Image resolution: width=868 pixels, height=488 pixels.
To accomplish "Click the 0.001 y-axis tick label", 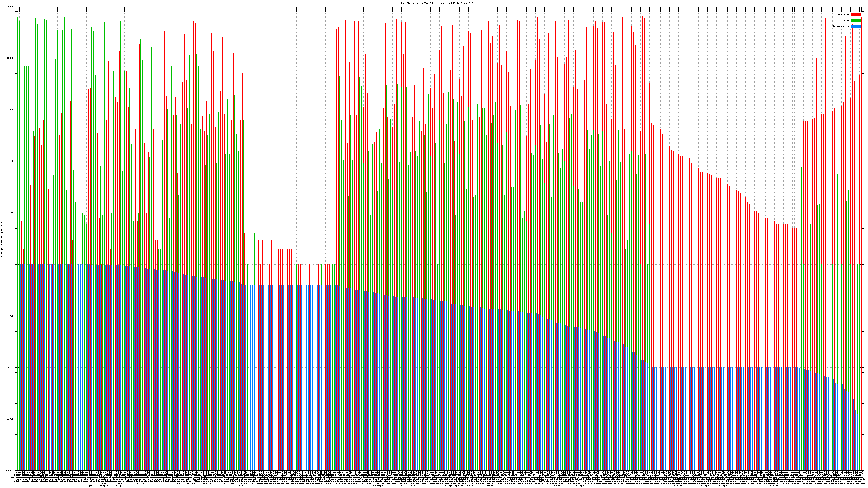I will tap(10, 419).
